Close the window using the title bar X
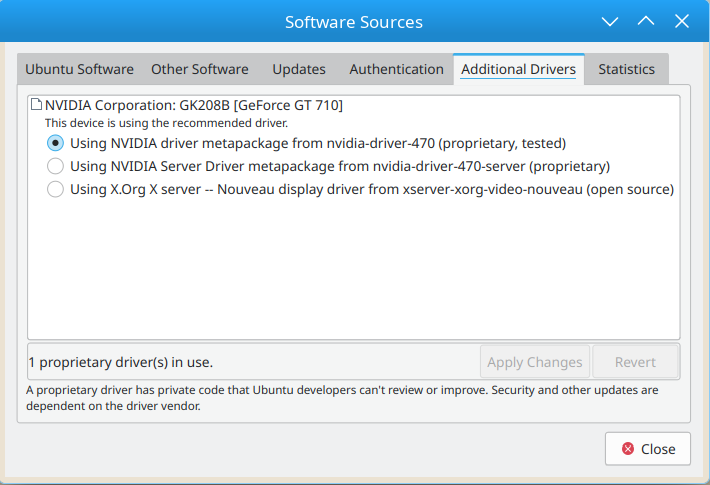Image resolution: width=710 pixels, height=485 pixels. point(682,21)
